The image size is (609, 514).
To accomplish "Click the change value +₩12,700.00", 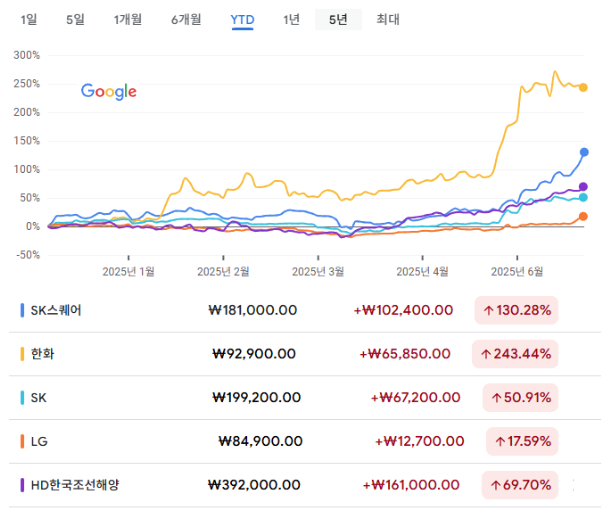I will point(419,441).
